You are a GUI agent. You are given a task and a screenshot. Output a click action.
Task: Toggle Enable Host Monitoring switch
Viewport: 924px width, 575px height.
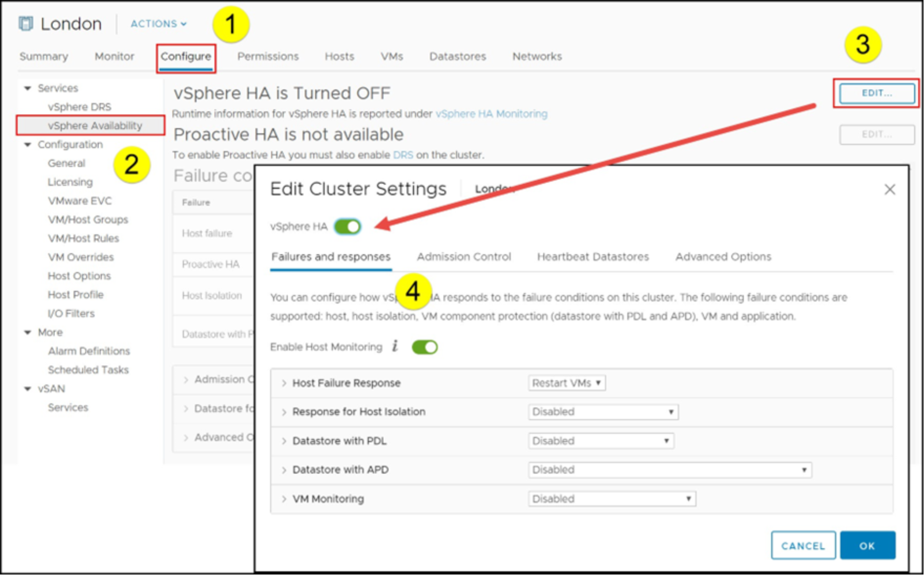[424, 347]
